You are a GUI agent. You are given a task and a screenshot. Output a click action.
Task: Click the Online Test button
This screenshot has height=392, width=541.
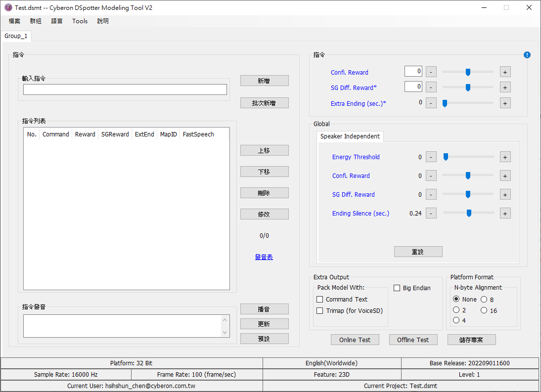pyautogui.click(x=355, y=340)
